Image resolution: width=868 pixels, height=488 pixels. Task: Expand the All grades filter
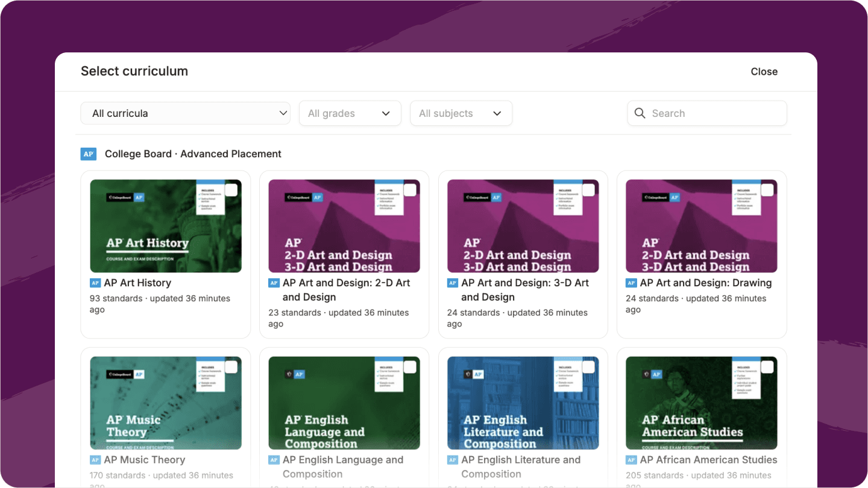coord(350,113)
